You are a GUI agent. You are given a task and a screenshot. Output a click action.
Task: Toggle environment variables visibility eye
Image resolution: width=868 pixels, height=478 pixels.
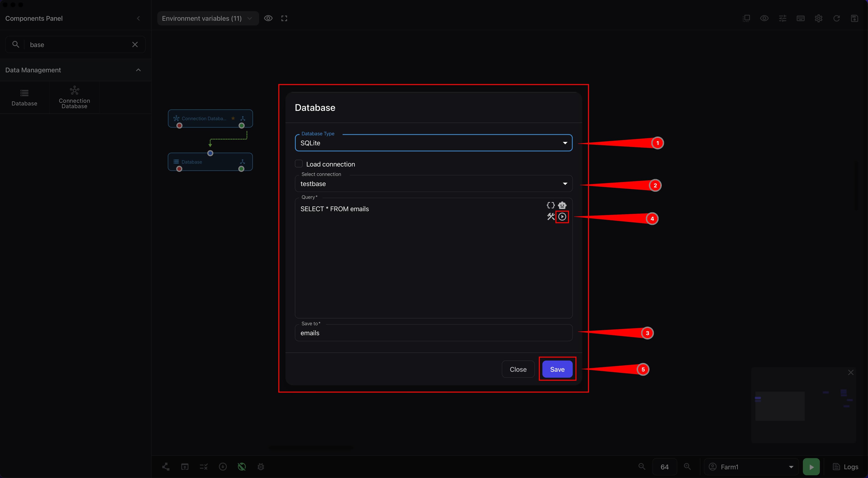point(268,18)
